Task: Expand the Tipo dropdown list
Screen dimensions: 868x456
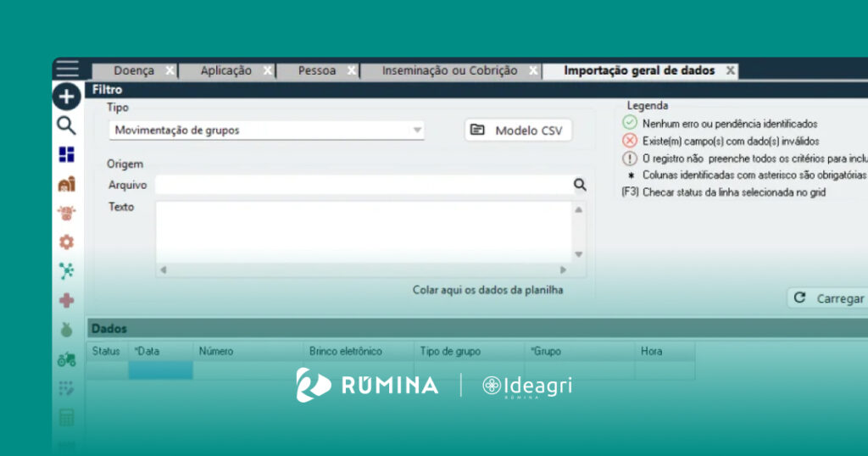Action: click(x=417, y=131)
